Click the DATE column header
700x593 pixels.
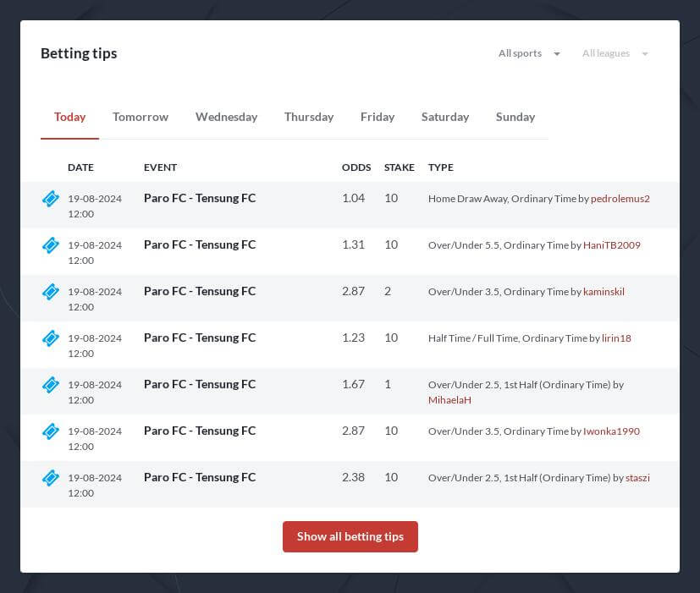click(80, 167)
